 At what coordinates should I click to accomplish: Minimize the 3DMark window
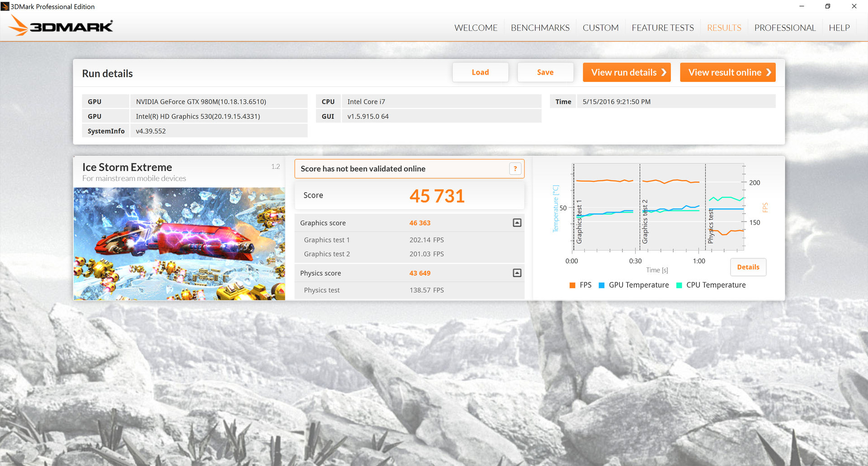[802, 6]
